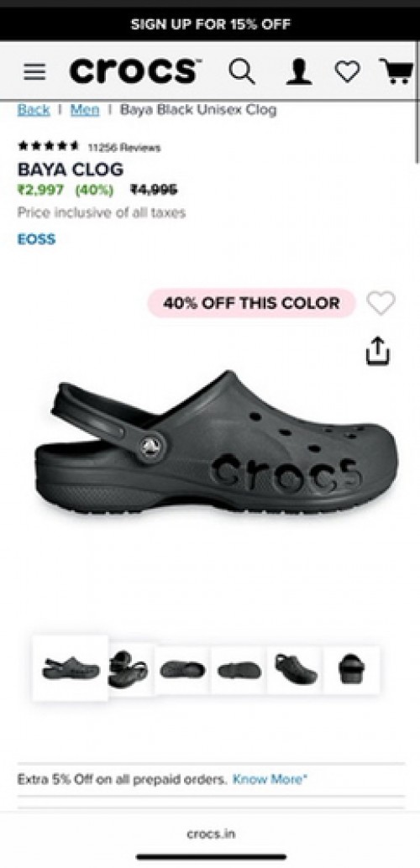420x868 pixels.
Task: Select the sixth back-view thumbnail
Action: coord(352,670)
